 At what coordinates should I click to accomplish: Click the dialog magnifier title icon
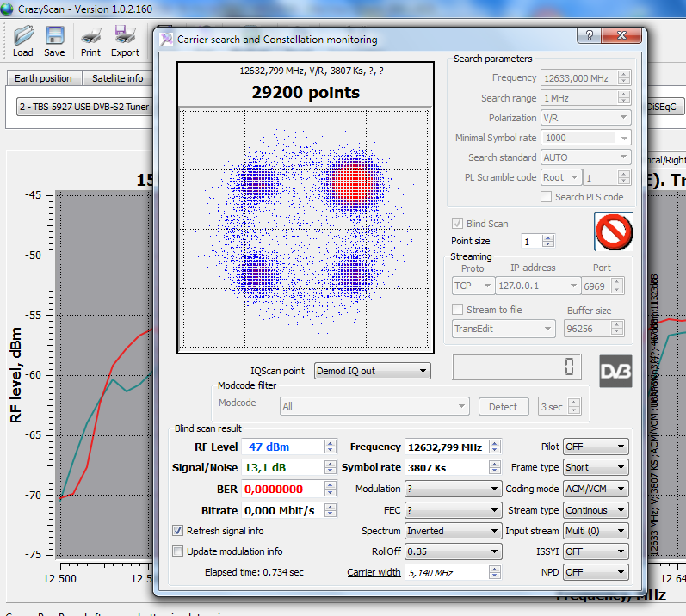tap(166, 40)
